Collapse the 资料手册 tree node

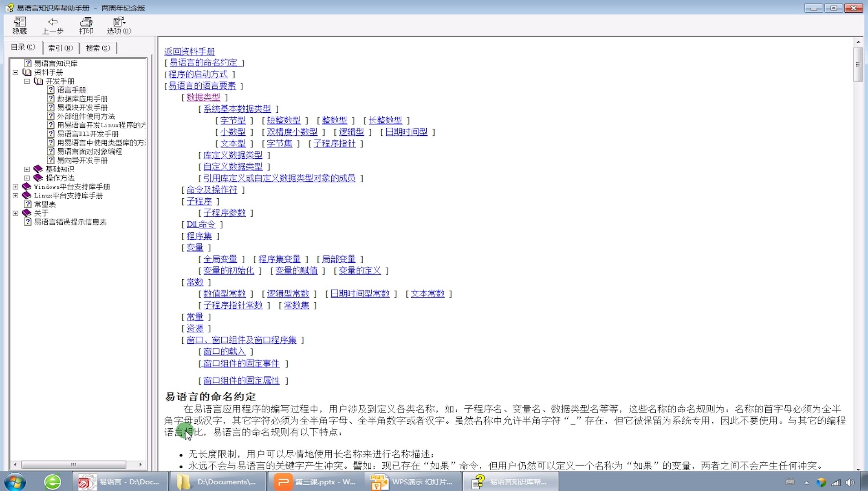click(15, 72)
